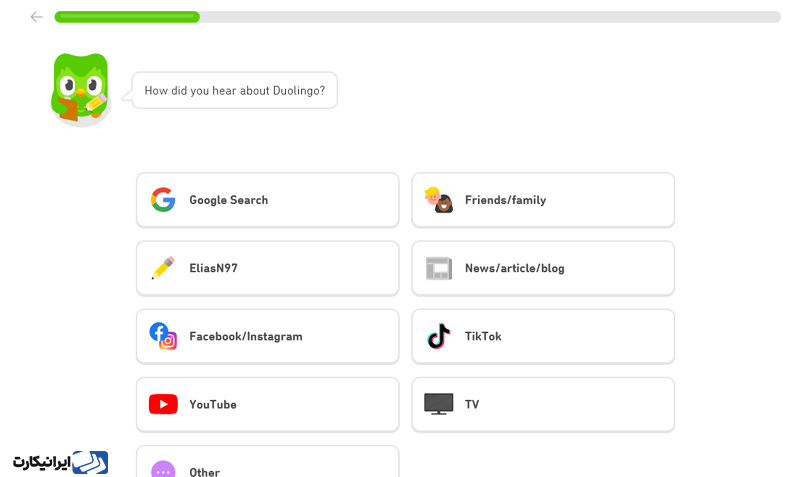Screen dimensions: 800x477
Task: Select the Google Search option
Action: [267, 200]
